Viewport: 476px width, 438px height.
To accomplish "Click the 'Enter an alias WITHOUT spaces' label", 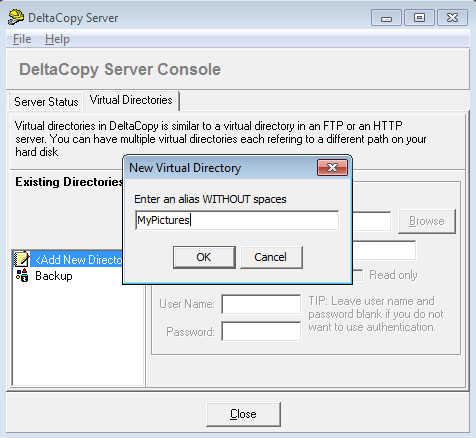I will 210,199.
